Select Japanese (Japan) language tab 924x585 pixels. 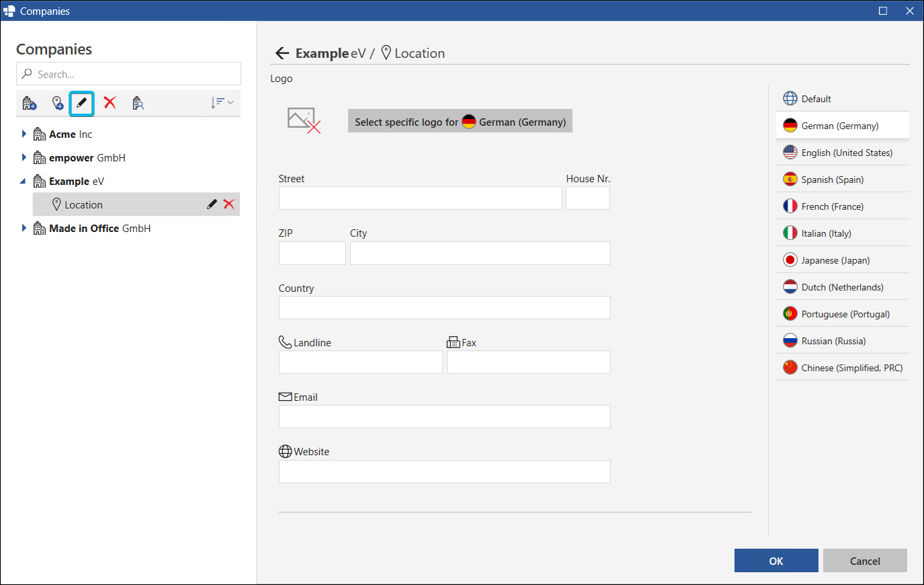point(843,260)
